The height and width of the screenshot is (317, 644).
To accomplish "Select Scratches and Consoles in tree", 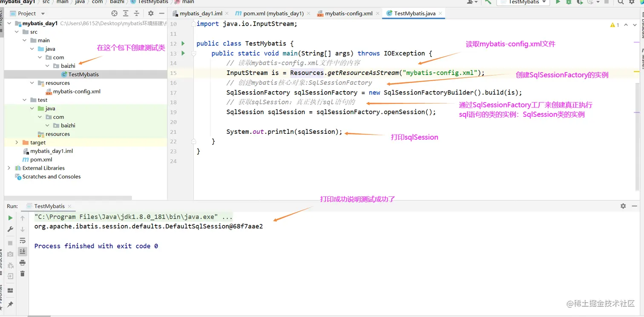I will tap(48, 177).
